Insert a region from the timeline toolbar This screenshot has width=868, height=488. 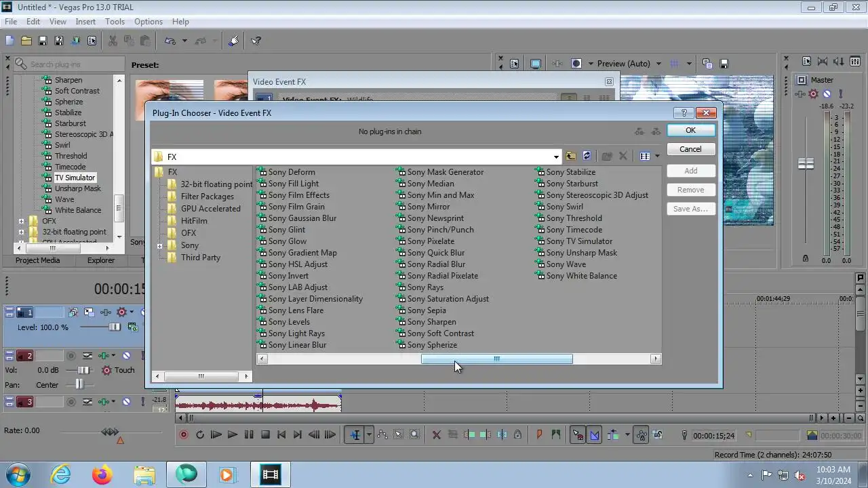pyautogui.click(x=556, y=434)
